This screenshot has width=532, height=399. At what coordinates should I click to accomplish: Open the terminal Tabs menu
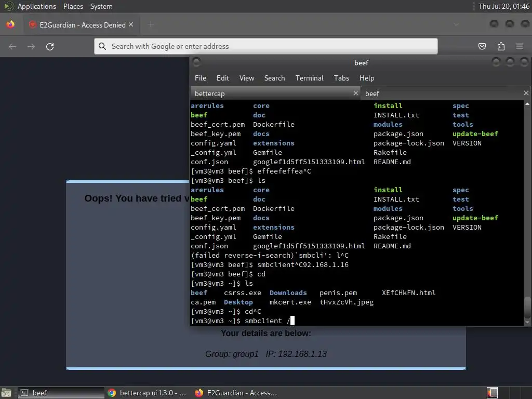341,78
